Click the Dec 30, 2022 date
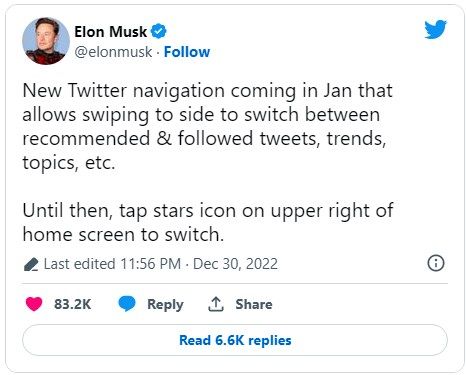466x375 pixels. tap(235, 264)
